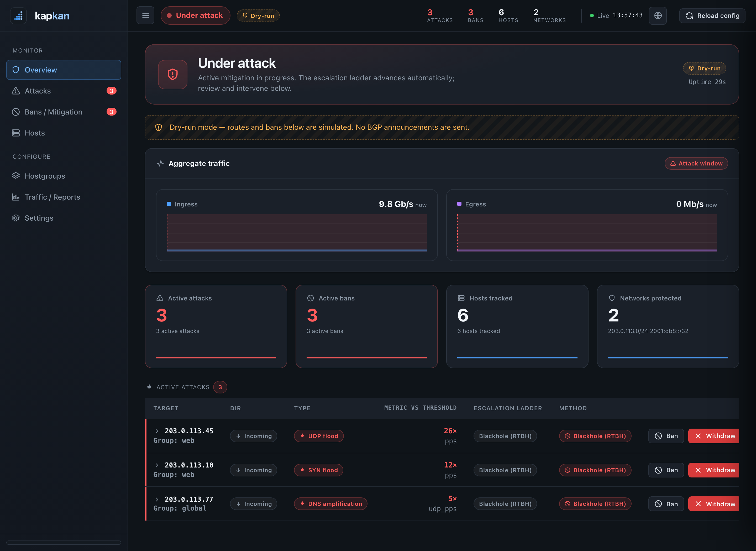This screenshot has width=756, height=551.
Task: Click Incoming direction tag for 203.0.113.45
Action: (253, 436)
